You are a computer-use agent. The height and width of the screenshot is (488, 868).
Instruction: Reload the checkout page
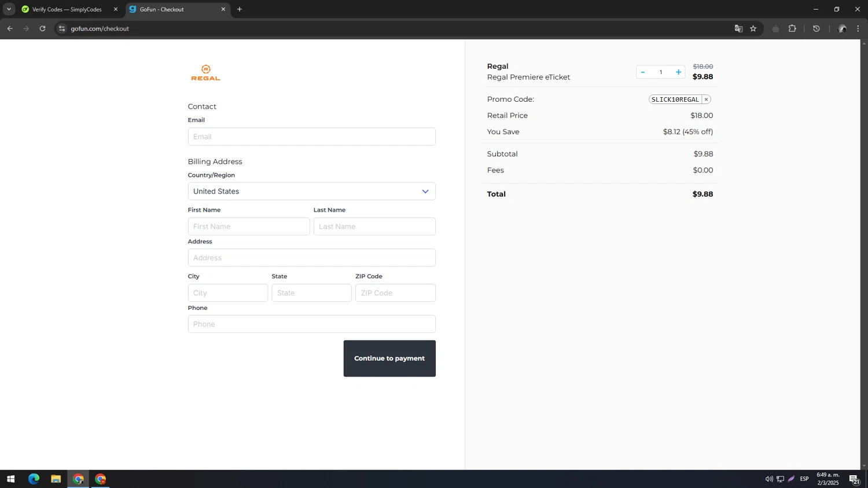42,28
